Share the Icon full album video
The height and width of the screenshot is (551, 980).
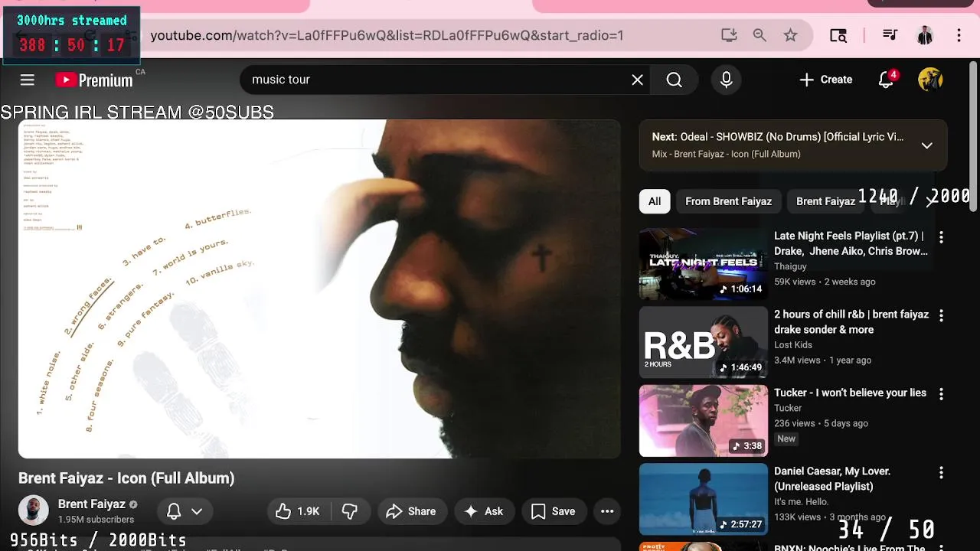(x=411, y=511)
